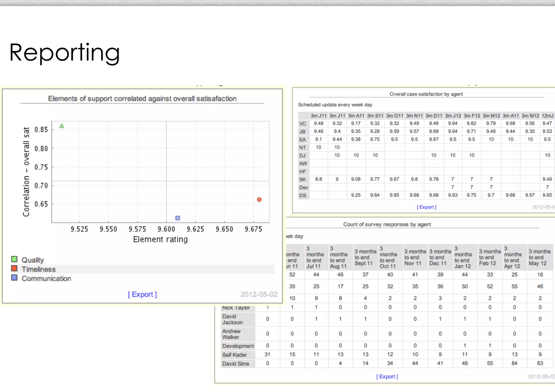Screen dimensions: 555x392
Task: Click the 3m J12 column header
Action: tap(453, 116)
